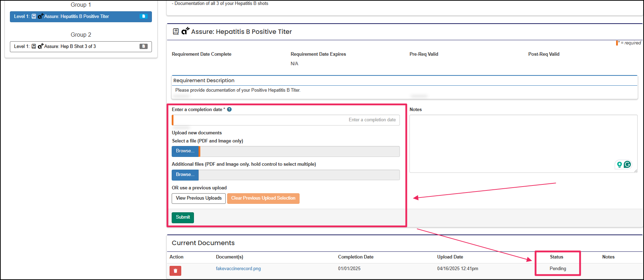644x280 pixels.
Task: Click the document icon on Hep B Shot 3 row
Action: [143, 46]
